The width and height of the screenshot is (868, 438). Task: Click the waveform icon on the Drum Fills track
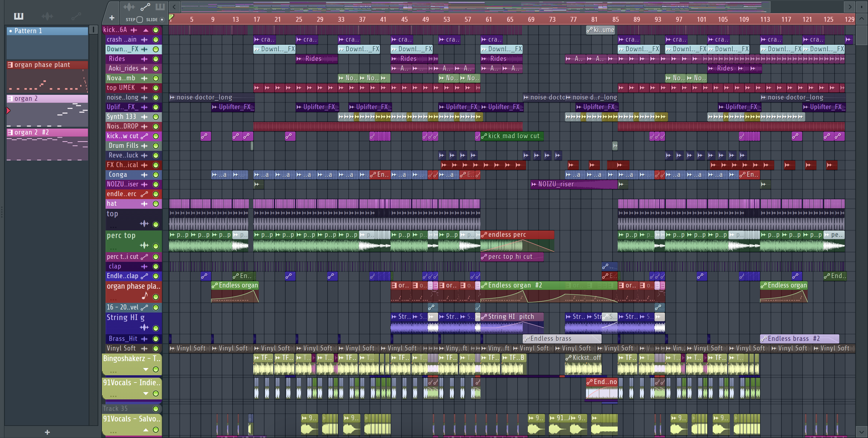[x=144, y=146]
